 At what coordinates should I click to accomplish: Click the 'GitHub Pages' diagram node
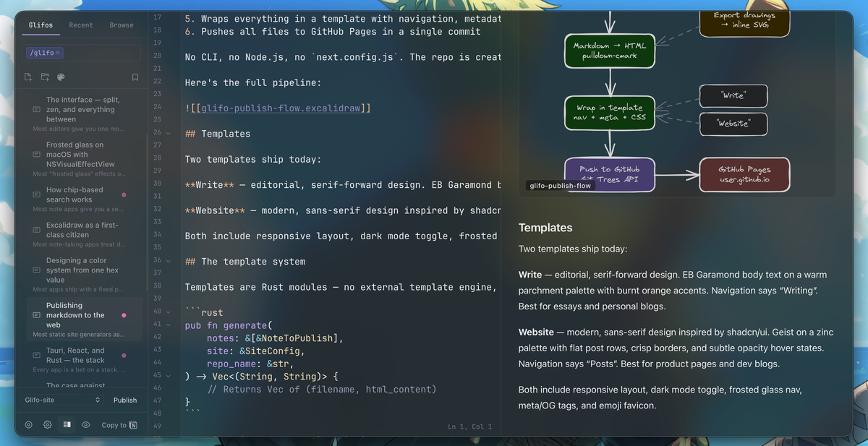pos(744,174)
